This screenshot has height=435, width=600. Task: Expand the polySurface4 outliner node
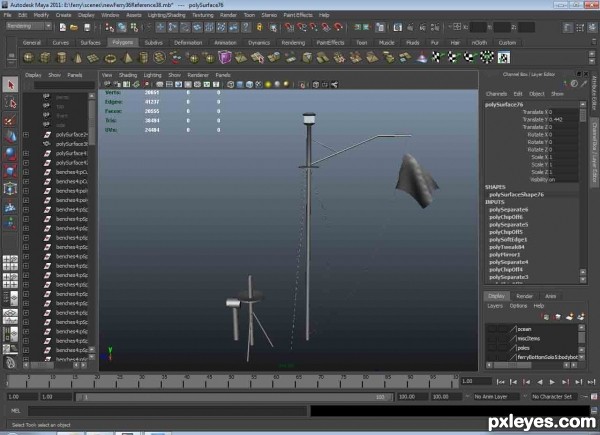point(26,153)
